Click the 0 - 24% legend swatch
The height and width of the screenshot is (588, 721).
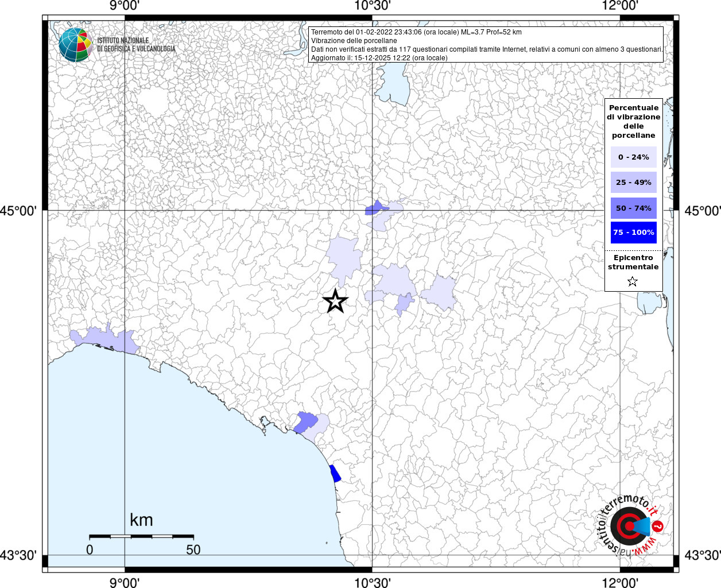pos(633,157)
